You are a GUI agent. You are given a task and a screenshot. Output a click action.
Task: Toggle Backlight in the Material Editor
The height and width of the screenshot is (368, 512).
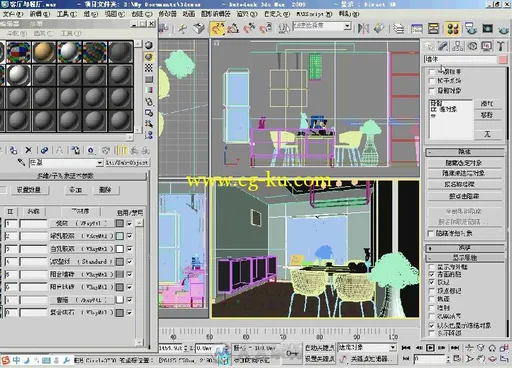(x=149, y=57)
